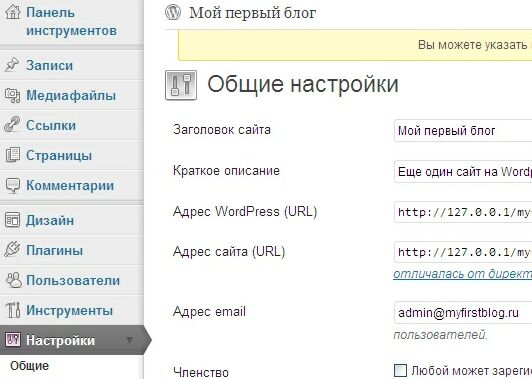532x379 pixels.
Task: Click the users icon next to Пользователи
Action: (14, 280)
